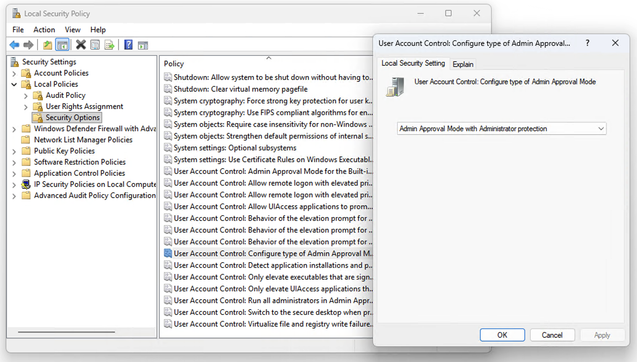Click the Delete X toolbar icon
Screen dimensions: 637x362
point(81,45)
